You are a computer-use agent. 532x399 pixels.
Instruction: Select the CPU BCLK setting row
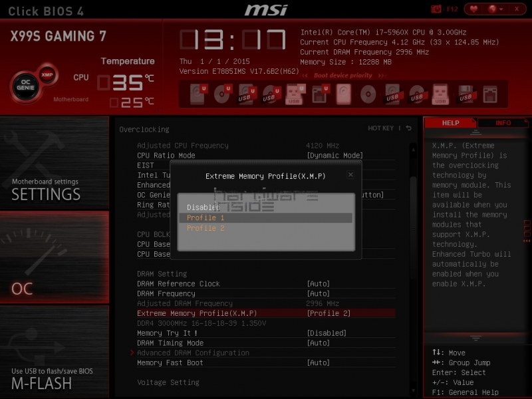coord(153,234)
